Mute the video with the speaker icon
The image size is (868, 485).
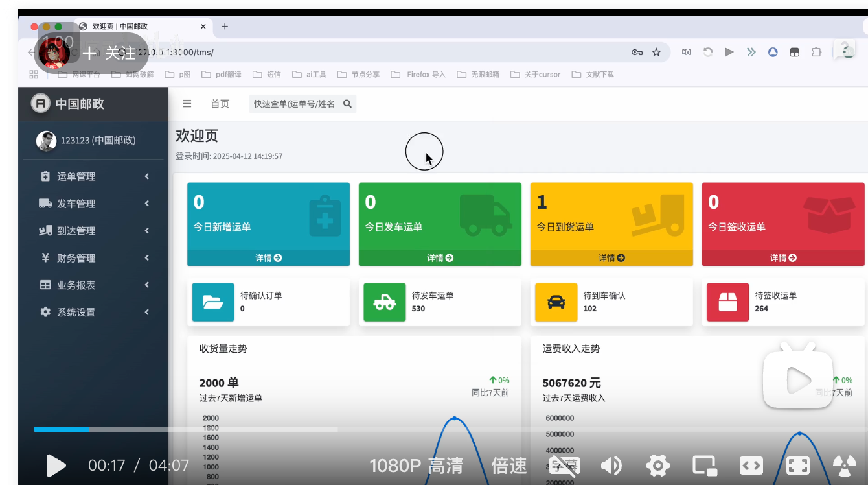point(611,466)
